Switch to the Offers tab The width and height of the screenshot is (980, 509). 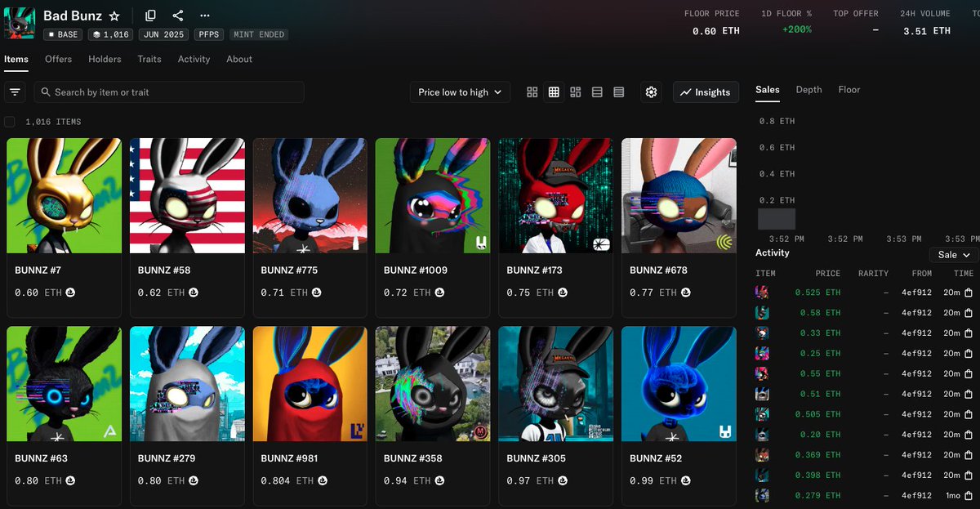(59, 60)
